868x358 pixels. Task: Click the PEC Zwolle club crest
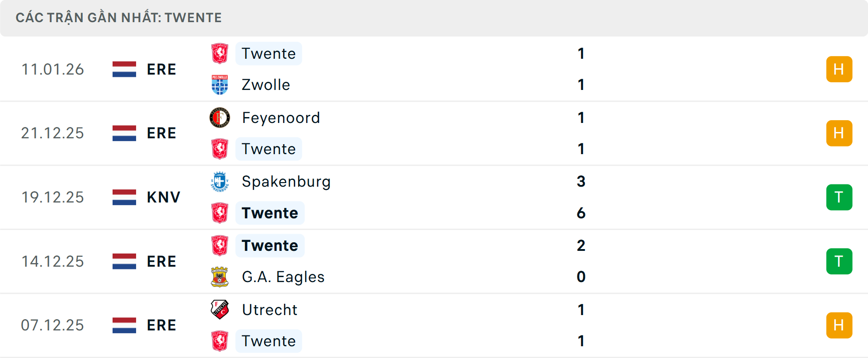(220, 85)
